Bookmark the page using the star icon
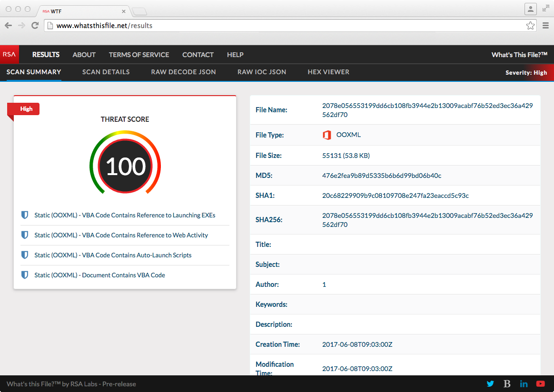The image size is (554, 392). (x=530, y=26)
